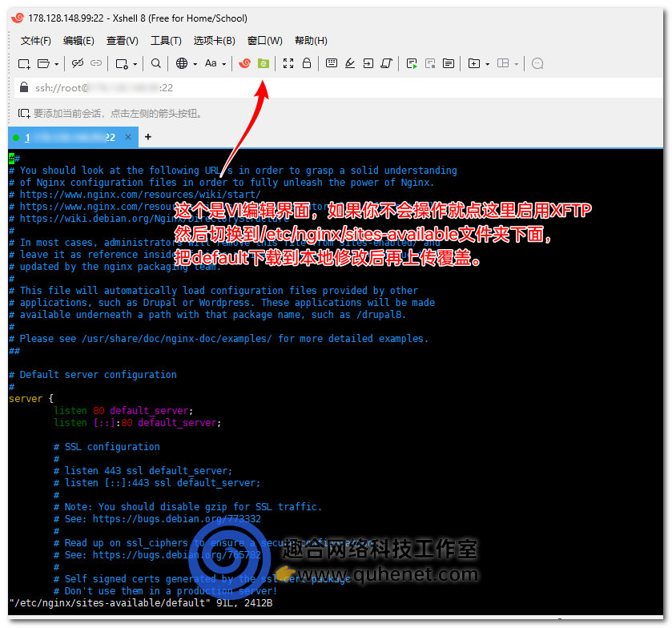672x628 pixels.
Task: Click the Stop logging icon
Action: pyautogui.click(x=430, y=64)
